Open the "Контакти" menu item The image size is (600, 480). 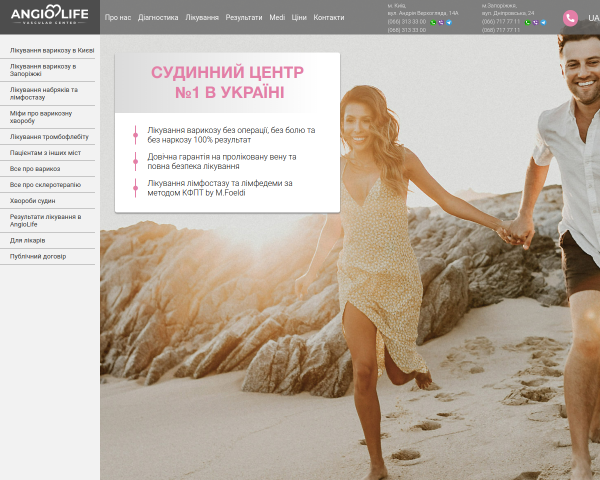tap(329, 18)
